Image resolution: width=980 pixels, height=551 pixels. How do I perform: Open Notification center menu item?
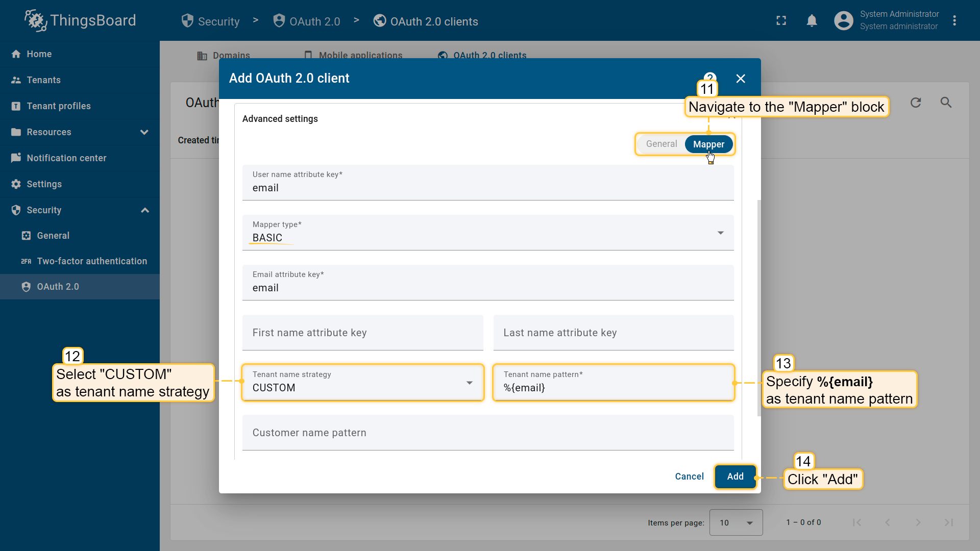66,158
